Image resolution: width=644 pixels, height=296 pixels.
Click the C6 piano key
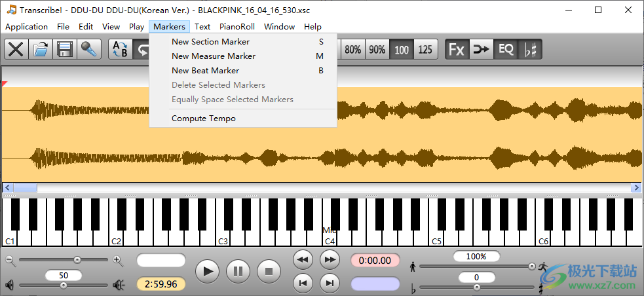[543, 239]
